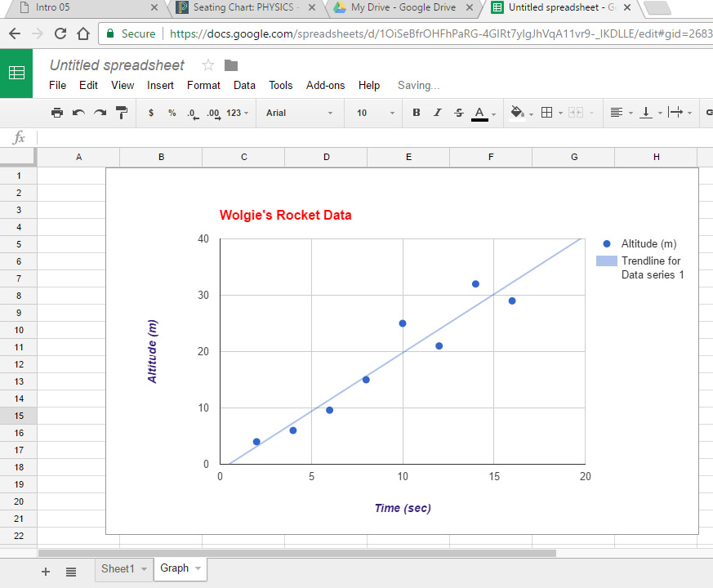Star the Untitled spreadsheet
The width and height of the screenshot is (713, 588).
[208, 65]
